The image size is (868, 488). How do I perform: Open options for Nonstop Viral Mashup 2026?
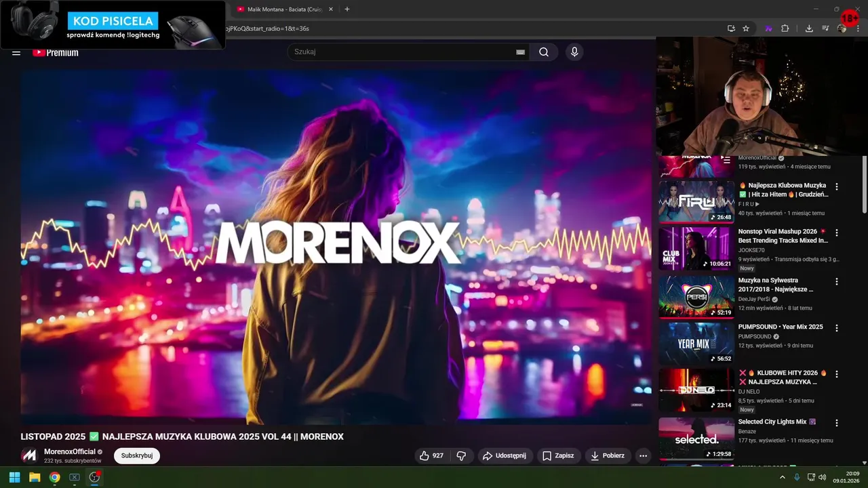(837, 232)
